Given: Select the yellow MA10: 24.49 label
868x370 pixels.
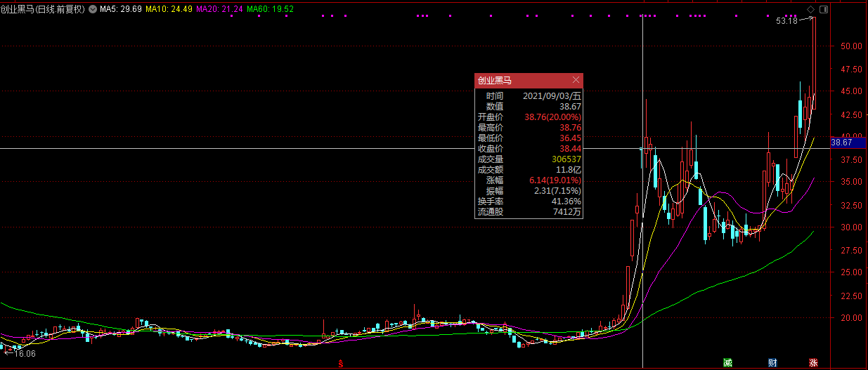Looking at the screenshot, I should pyautogui.click(x=169, y=9).
